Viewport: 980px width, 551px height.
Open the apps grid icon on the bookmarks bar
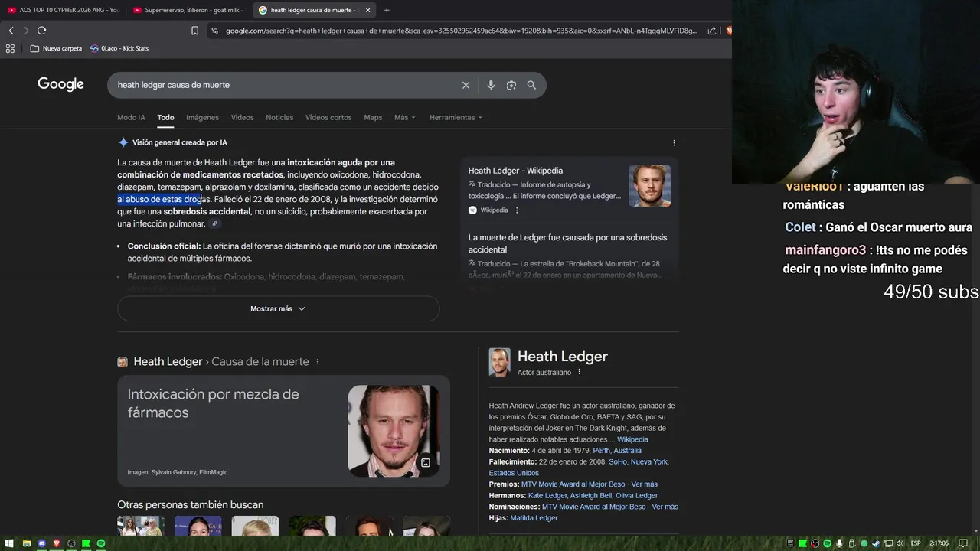pyautogui.click(x=10, y=48)
